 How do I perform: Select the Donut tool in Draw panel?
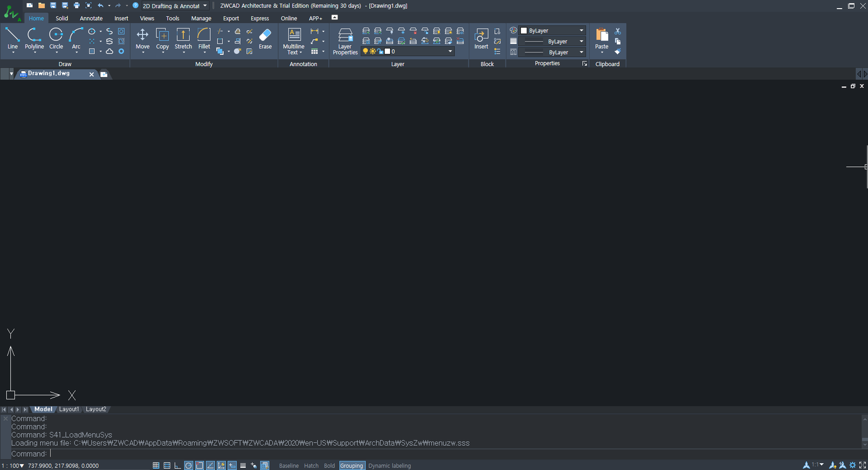point(121,52)
